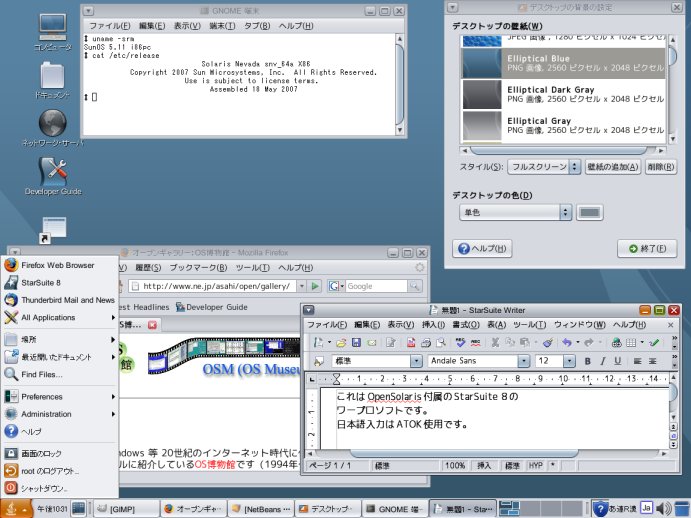This screenshot has height=518, width=691.
Task: Click the red OS博物館 link in Firefox
Action: 215,464
